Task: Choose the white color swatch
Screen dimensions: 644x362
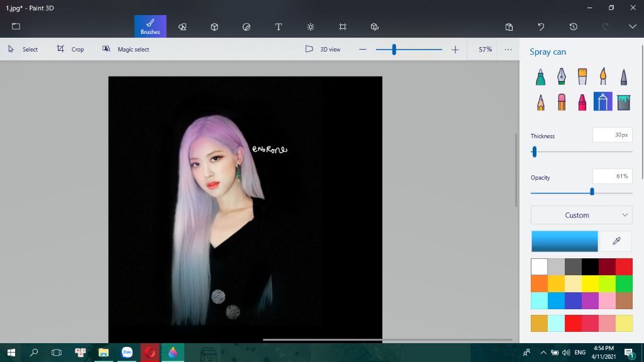Action: coord(539,266)
